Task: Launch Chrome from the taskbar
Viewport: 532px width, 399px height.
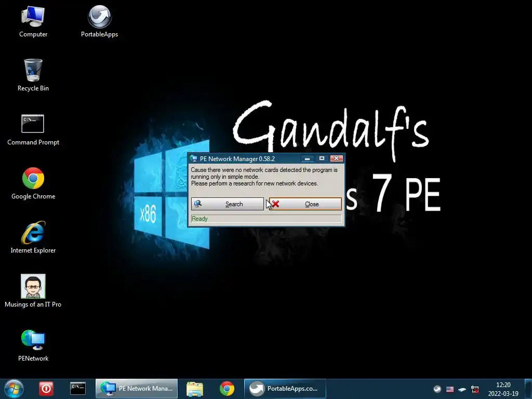Action: [227, 389]
